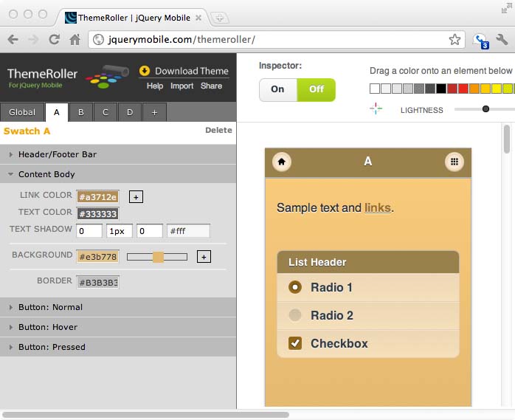Image resolution: width=515 pixels, height=420 pixels.
Task: Uncheck the Checkbox item
Action: (x=368, y=343)
